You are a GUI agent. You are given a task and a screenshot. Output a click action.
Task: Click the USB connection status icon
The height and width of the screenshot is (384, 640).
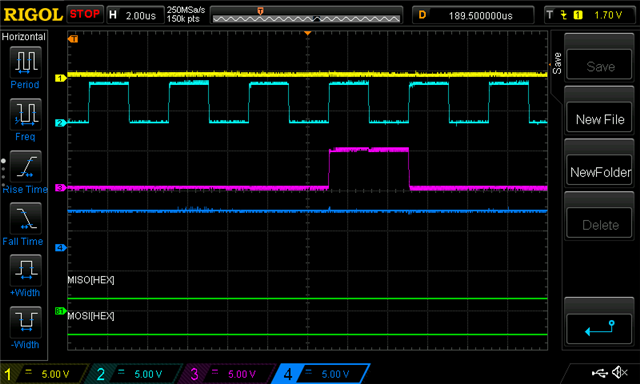click(599, 372)
